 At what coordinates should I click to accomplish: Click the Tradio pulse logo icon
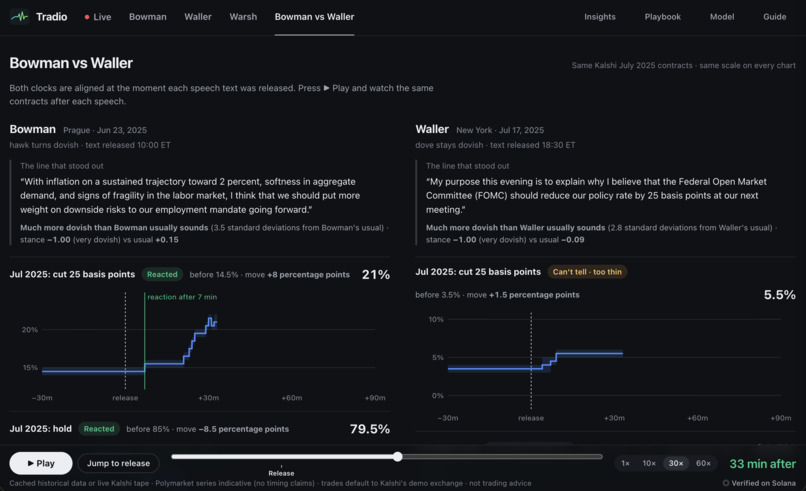(20, 17)
